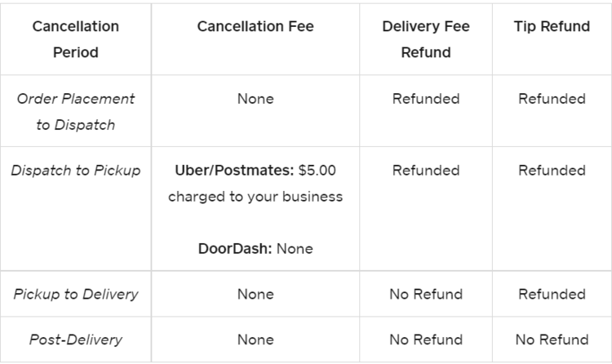The image size is (612, 364).
Task: Click No Refund tip in Post-Delivery row
Action: point(552,340)
